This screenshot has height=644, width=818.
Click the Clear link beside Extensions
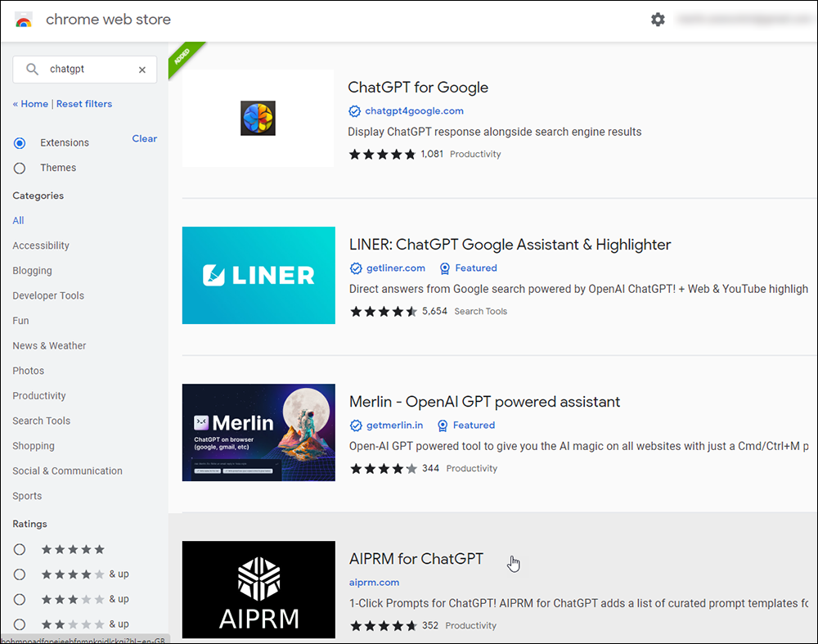pyautogui.click(x=145, y=138)
